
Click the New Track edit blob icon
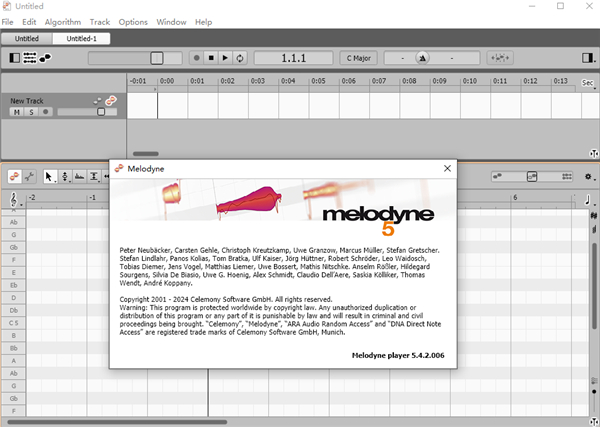pos(112,101)
